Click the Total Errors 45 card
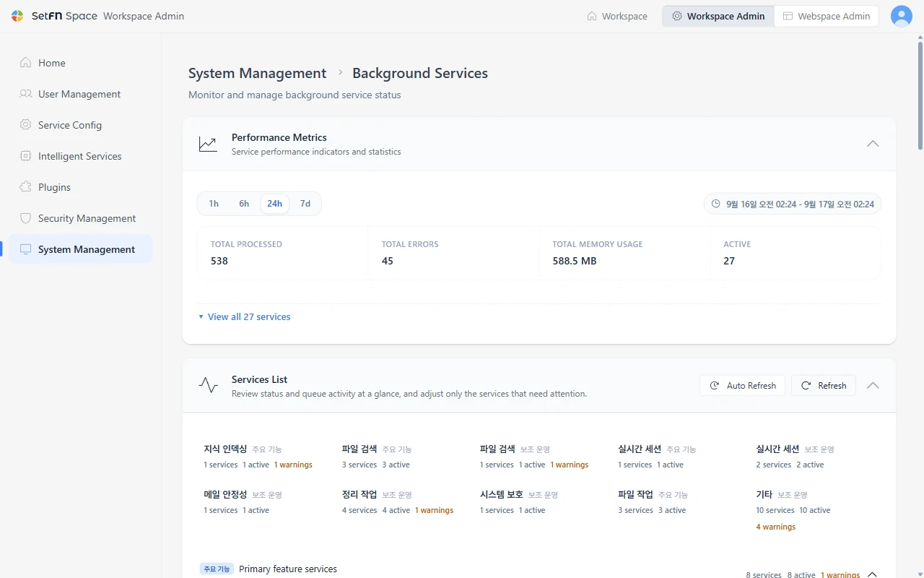The height and width of the screenshot is (578, 924). (x=453, y=253)
